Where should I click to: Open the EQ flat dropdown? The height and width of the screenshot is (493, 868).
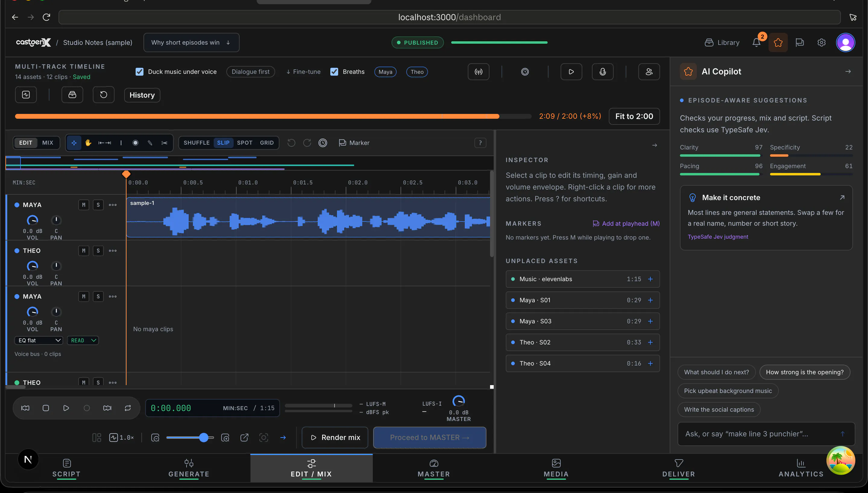[39, 340]
